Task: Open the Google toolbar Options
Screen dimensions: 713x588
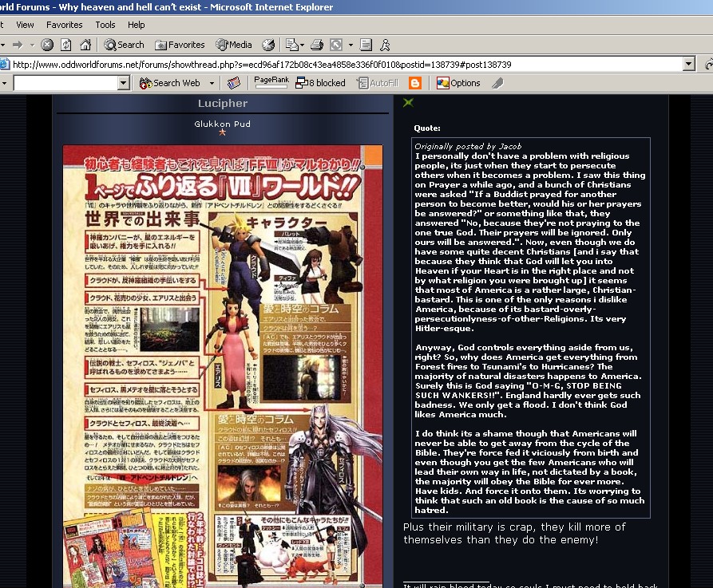Action: click(459, 83)
